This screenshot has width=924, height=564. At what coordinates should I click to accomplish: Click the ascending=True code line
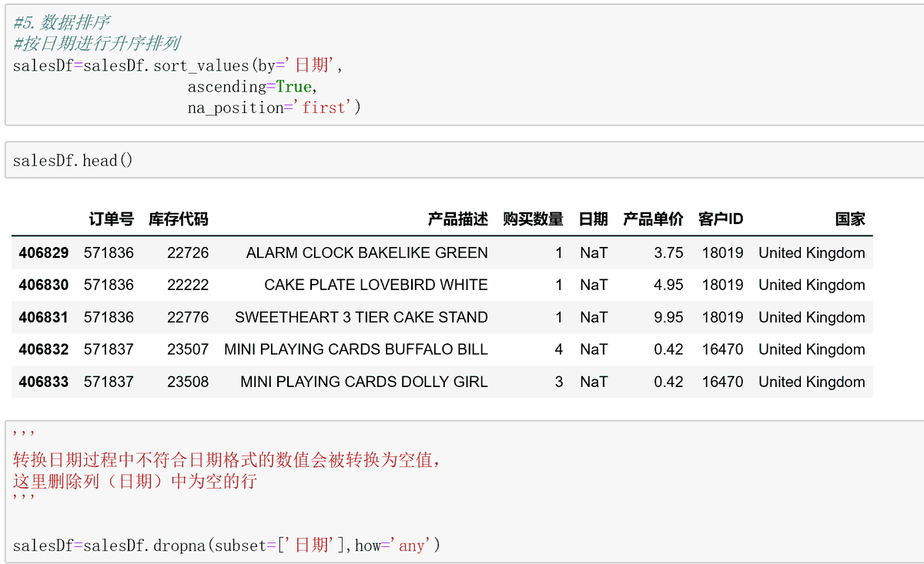click(253, 87)
